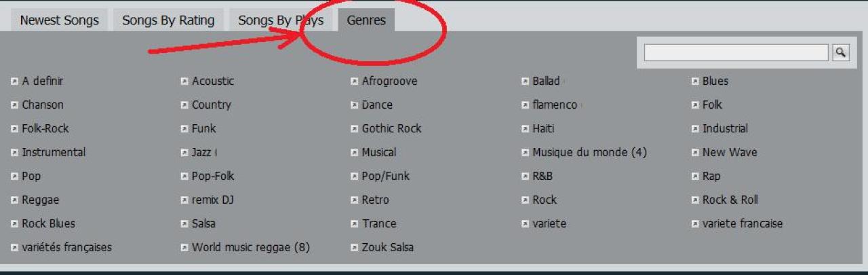Viewport: 868px width, 275px height.
Task: Click the search magnifier icon button
Action: coord(841,52)
